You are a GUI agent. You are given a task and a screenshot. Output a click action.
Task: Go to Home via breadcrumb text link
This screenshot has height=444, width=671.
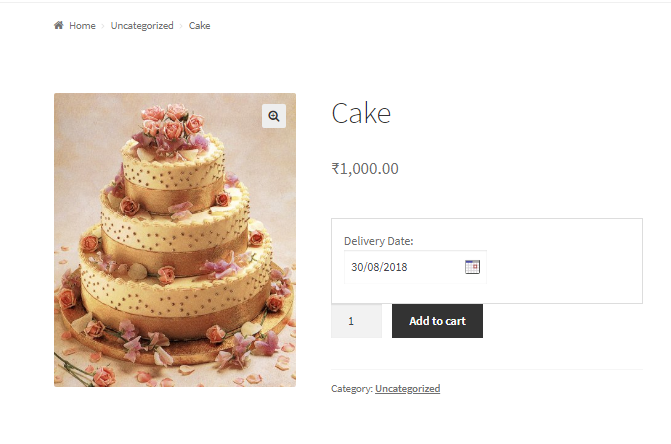pos(82,26)
